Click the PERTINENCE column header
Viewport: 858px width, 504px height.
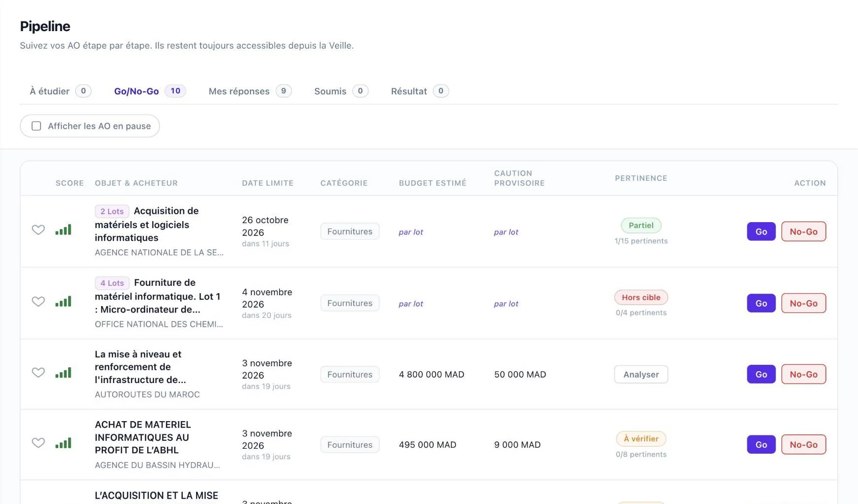click(641, 178)
